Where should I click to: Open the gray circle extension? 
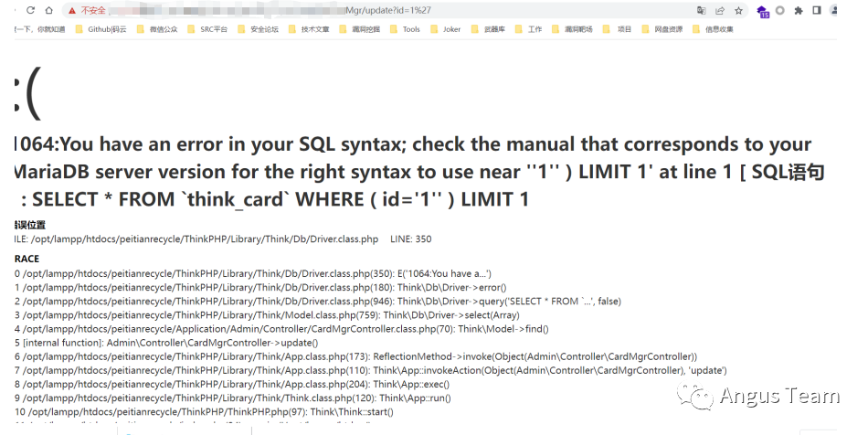(780, 11)
